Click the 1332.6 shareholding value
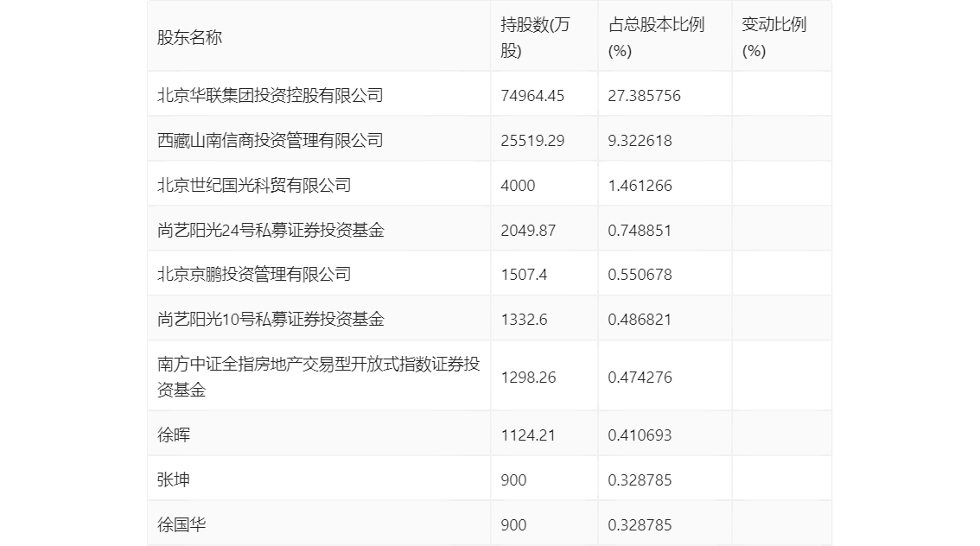Screen dimensions: 980x546 pos(524,320)
